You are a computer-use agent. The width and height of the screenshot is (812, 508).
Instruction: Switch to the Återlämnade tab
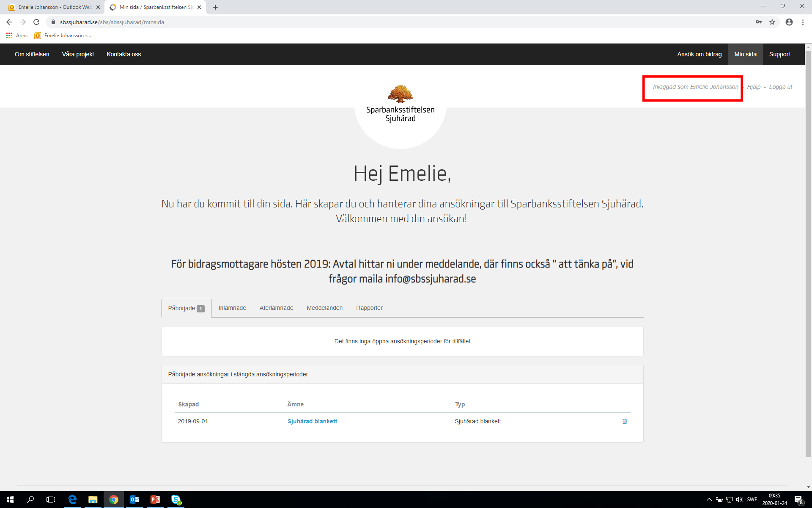click(x=276, y=308)
